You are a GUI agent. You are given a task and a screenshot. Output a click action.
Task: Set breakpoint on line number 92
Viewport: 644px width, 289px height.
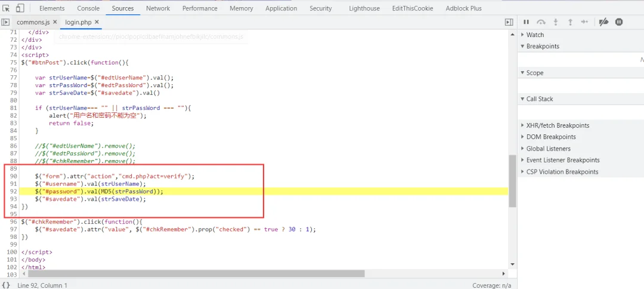pyautogui.click(x=13, y=192)
